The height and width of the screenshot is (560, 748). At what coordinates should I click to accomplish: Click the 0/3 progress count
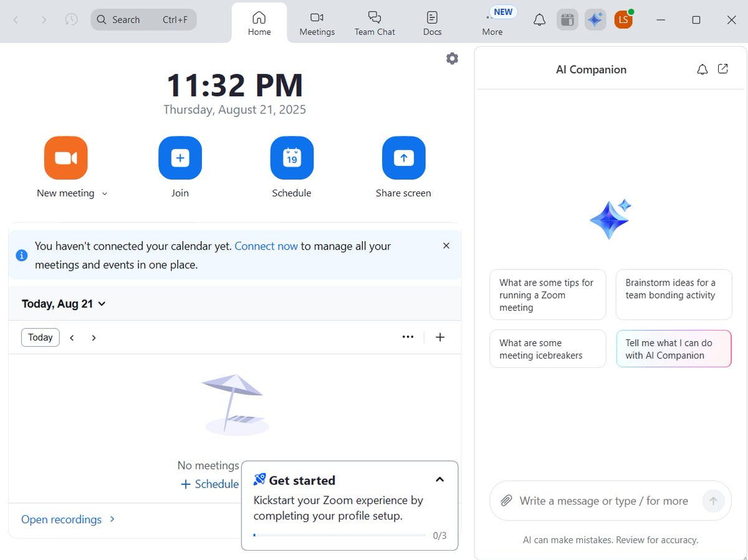[x=440, y=536]
